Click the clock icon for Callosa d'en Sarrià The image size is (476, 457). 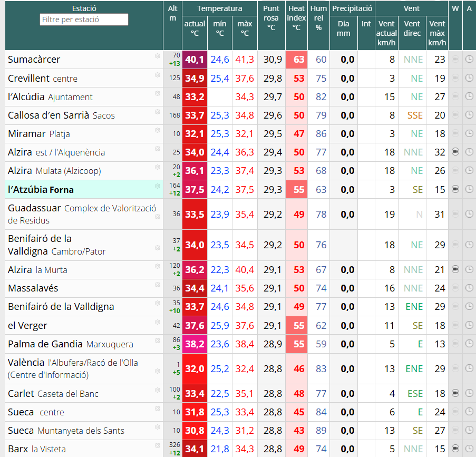469,115
